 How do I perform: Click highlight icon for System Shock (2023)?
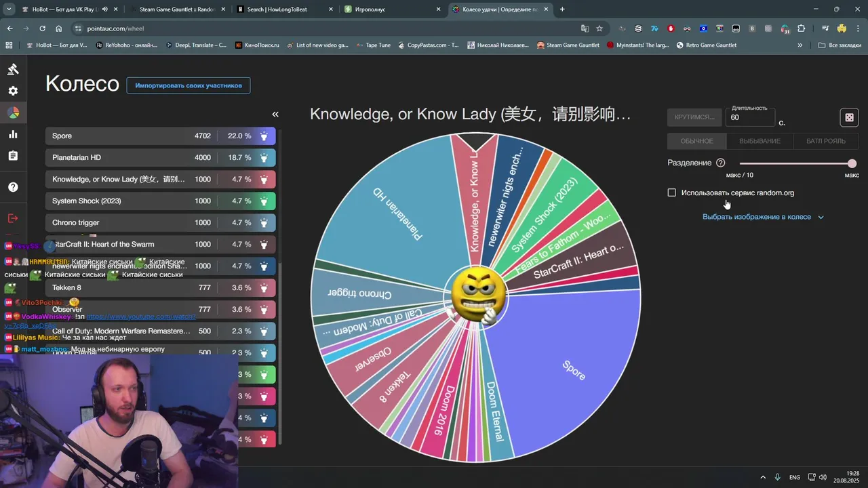(264, 201)
